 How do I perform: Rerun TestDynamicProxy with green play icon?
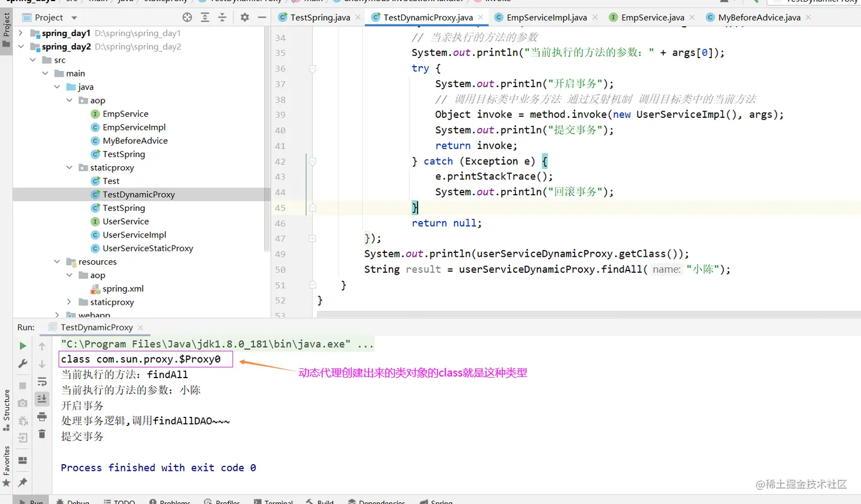click(23, 346)
